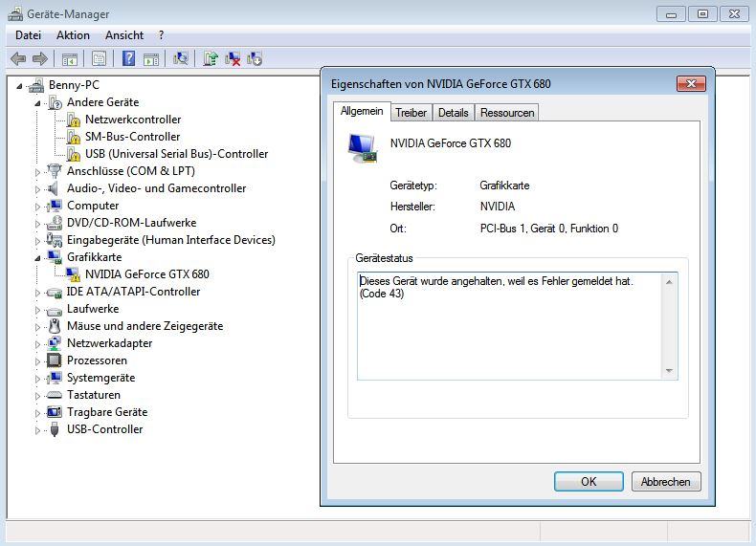Click the warning icon beside Netzwerkcontroller
756x546 pixels.
click(74, 120)
